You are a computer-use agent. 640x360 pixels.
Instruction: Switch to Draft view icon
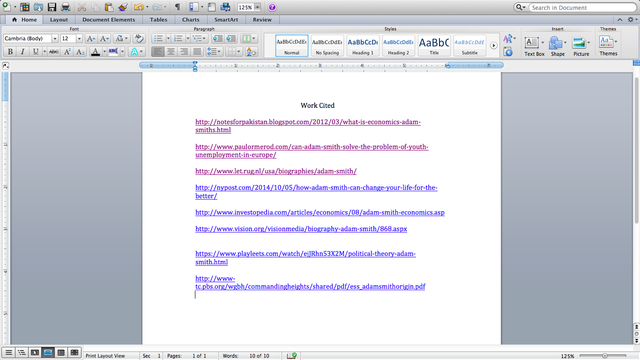point(8,352)
